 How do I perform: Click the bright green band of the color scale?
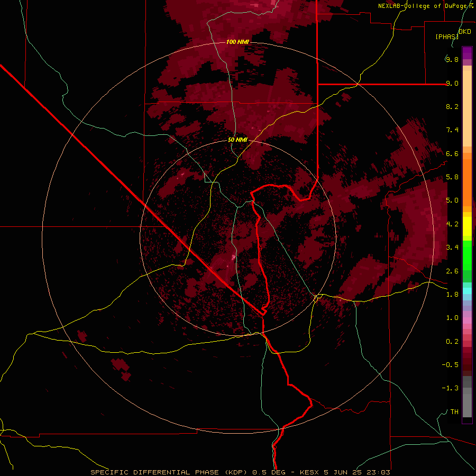click(x=467, y=255)
